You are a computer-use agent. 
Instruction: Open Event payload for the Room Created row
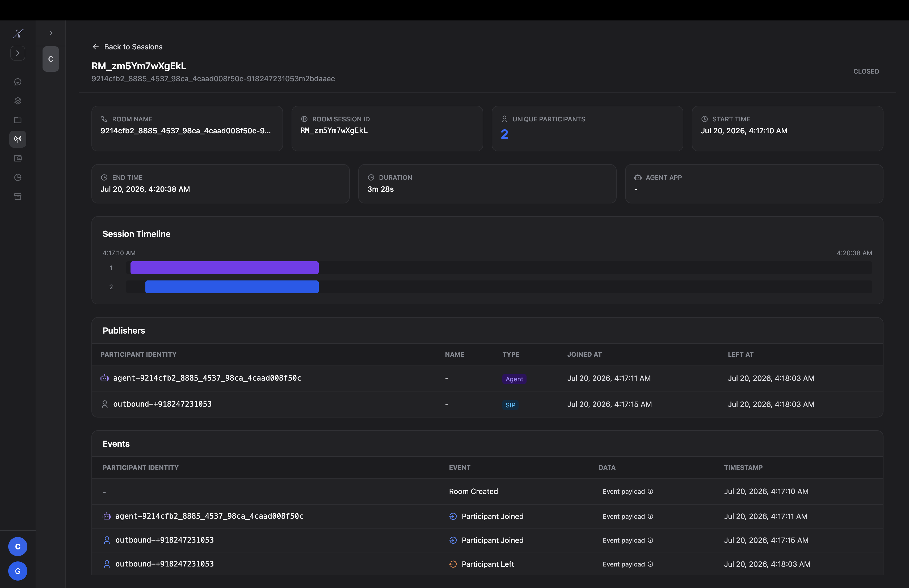tap(628, 492)
